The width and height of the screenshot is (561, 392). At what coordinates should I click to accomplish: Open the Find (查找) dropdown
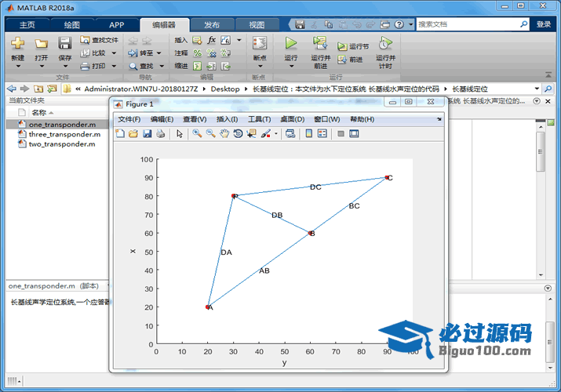point(162,66)
